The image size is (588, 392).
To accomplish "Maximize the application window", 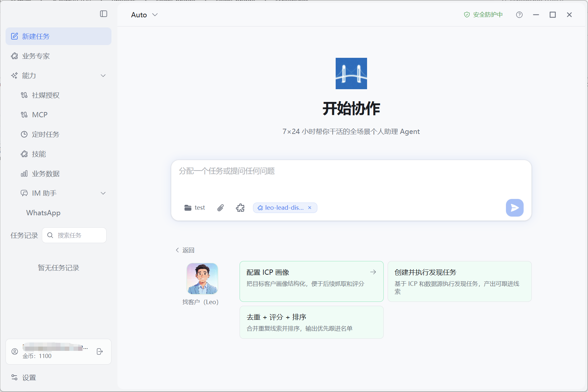I will point(553,15).
